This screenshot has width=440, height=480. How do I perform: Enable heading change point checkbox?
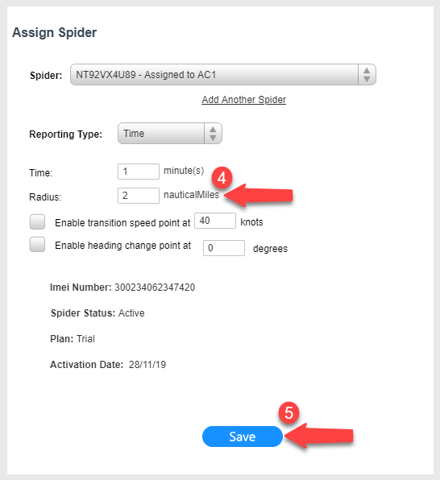pos(37,244)
